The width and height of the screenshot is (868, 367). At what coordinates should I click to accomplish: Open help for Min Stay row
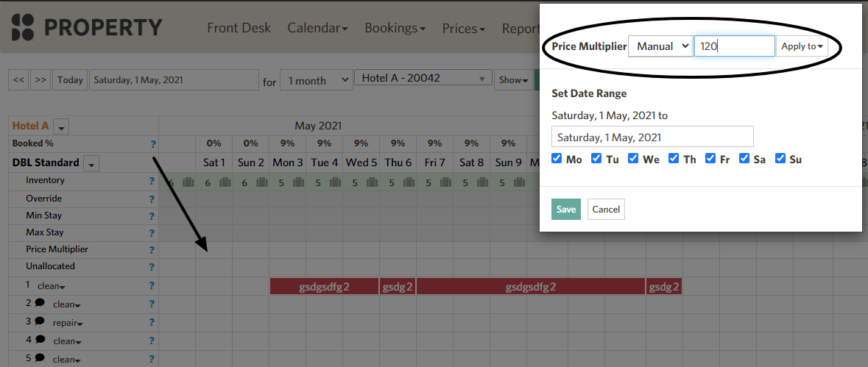click(x=151, y=216)
